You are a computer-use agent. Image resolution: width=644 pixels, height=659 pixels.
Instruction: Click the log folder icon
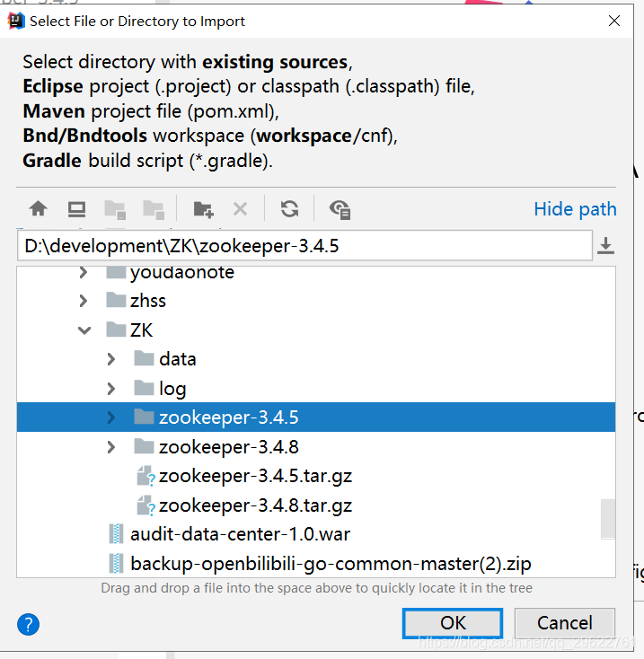point(144,388)
